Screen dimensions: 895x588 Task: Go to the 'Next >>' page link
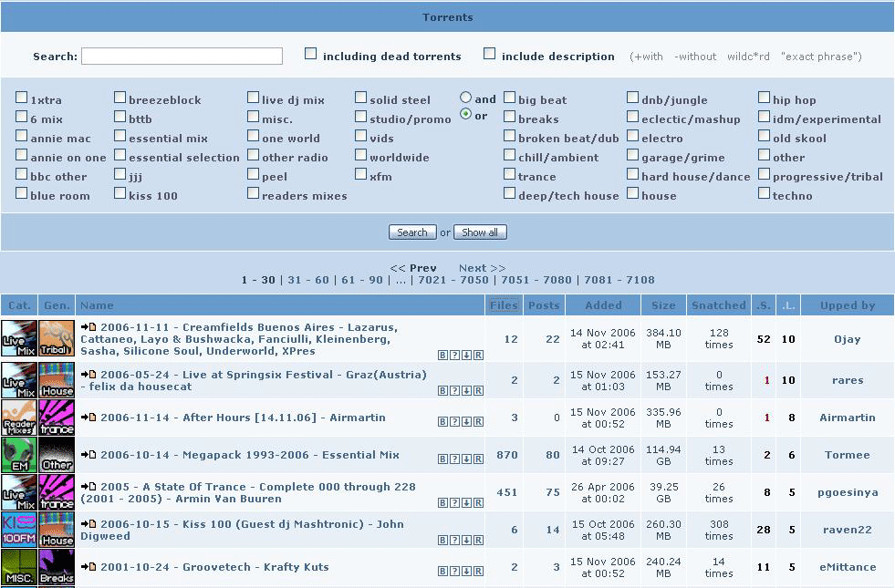click(482, 268)
